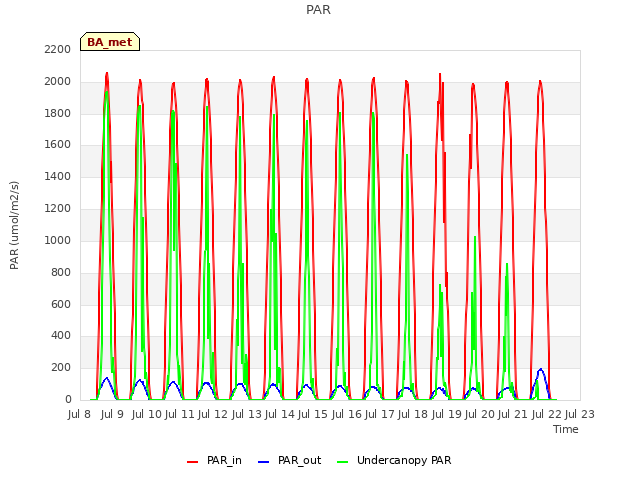
Task: Click the 1600 y-axis tick label
Action: pyautogui.click(x=58, y=144)
